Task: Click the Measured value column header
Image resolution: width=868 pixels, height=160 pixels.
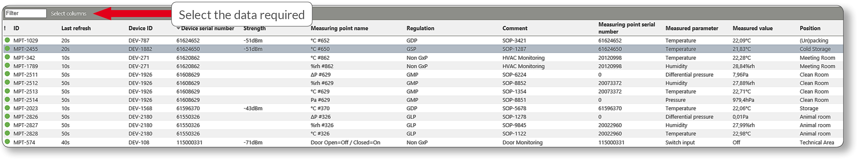Action: 752,28
